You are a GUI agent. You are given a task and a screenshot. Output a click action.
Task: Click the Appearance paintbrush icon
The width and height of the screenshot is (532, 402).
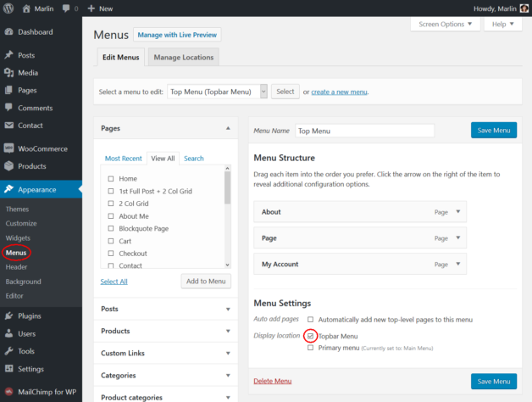[8, 189]
